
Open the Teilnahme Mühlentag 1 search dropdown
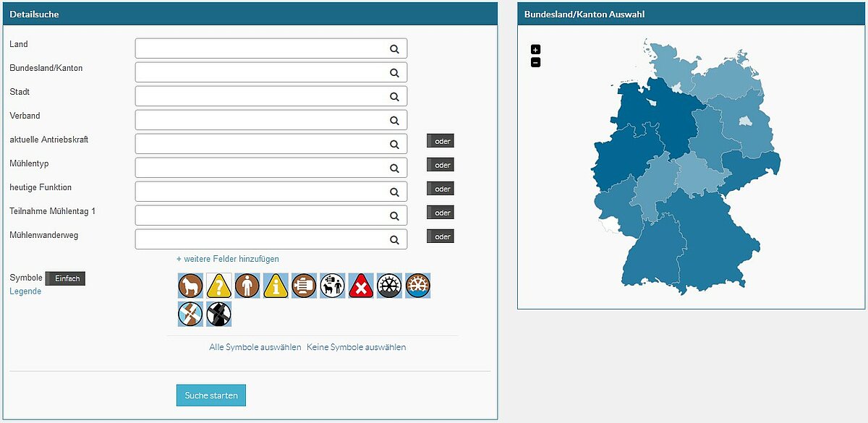(x=271, y=215)
